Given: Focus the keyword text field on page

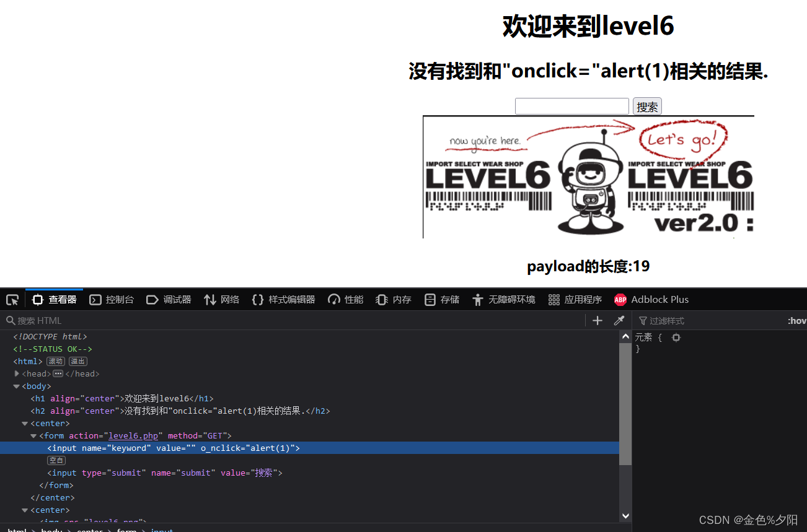Looking at the screenshot, I should pos(572,107).
